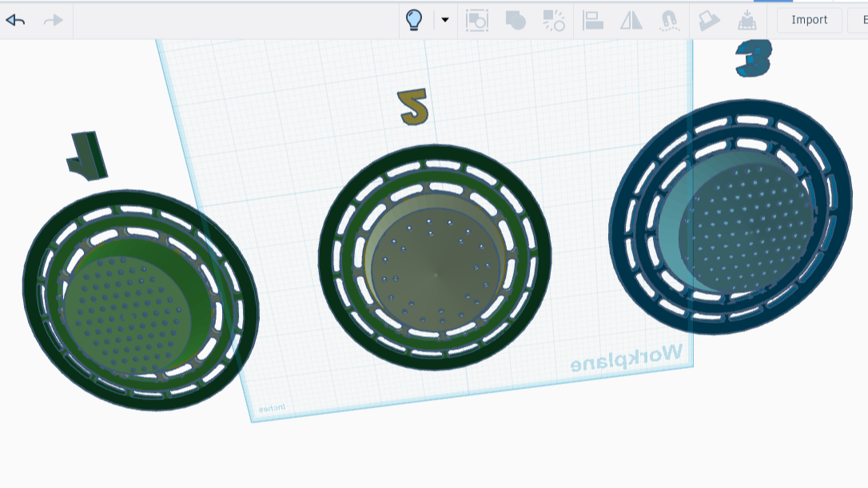
Task: Click the lightbulb Show All icon
Action: point(413,20)
